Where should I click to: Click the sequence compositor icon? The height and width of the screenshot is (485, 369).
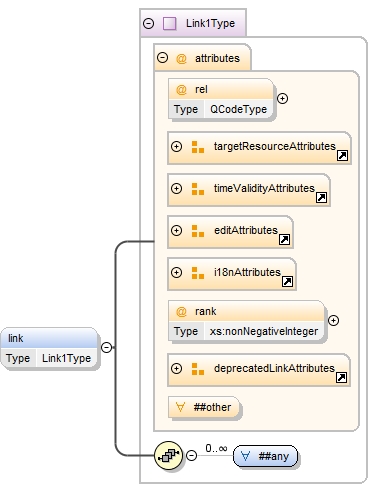click(169, 455)
